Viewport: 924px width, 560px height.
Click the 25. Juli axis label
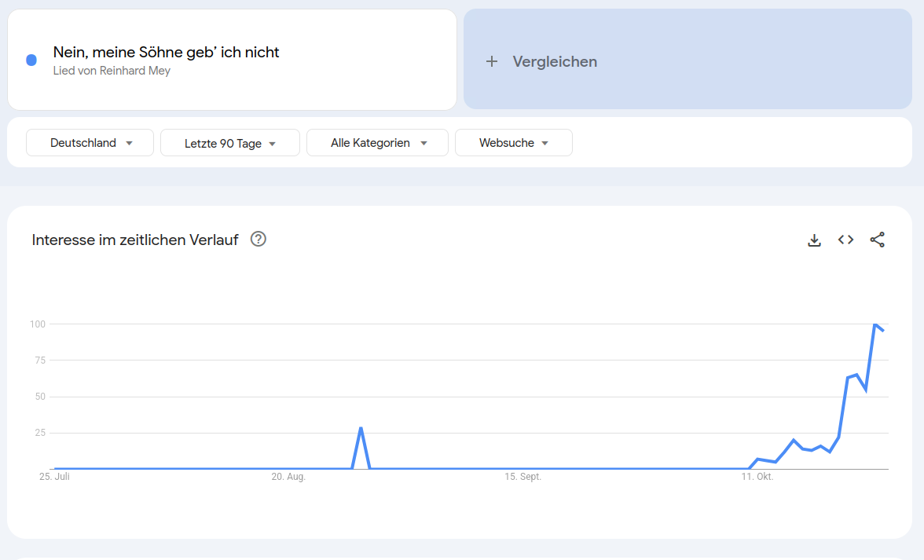(x=55, y=477)
